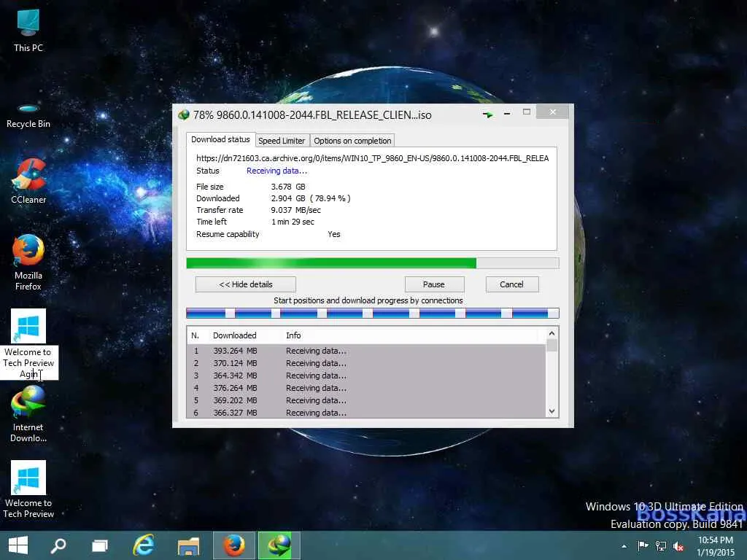Select the Welcome to Tech Preview Again icon
747x560 pixels.
pos(28,344)
